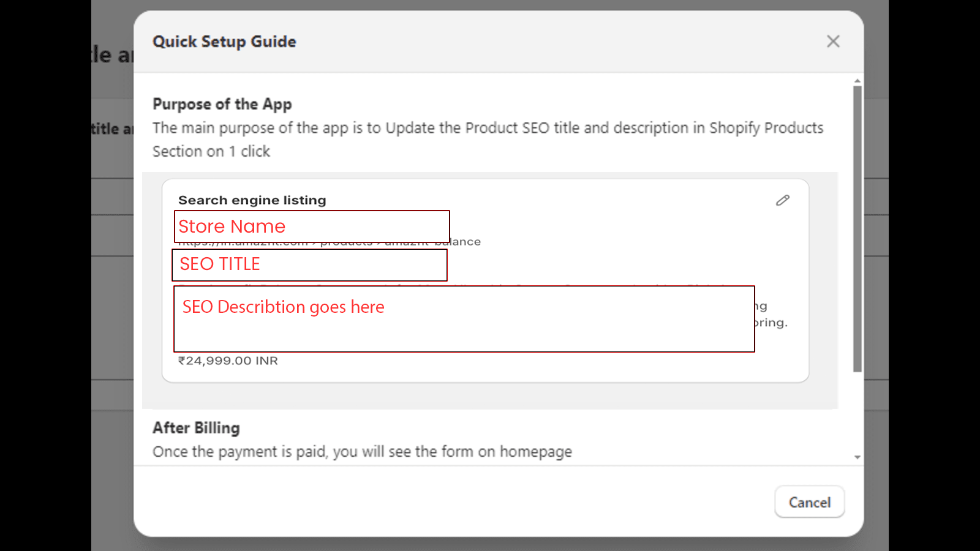Click the dimmed bold heading left of dialog
Screen dimensions: 980x551
113,129
